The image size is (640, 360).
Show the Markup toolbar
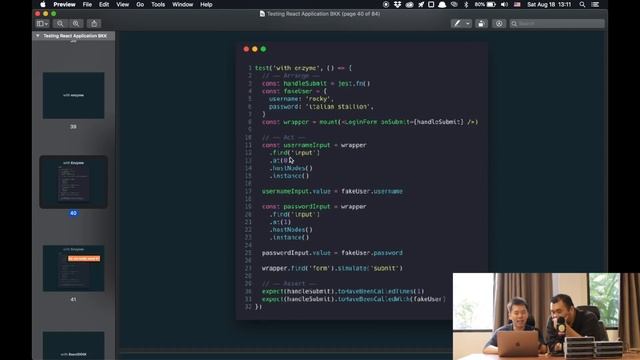pyautogui.click(x=499, y=24)
